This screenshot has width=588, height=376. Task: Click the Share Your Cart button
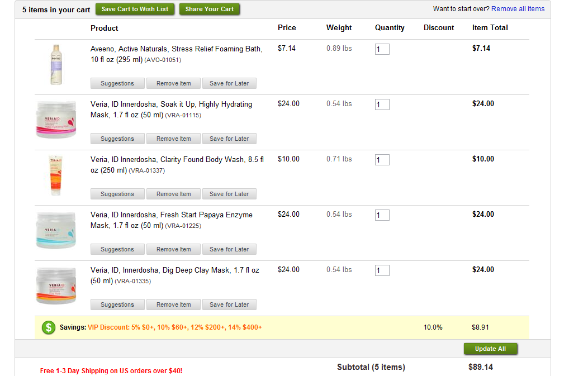click(x=209, y=9)
